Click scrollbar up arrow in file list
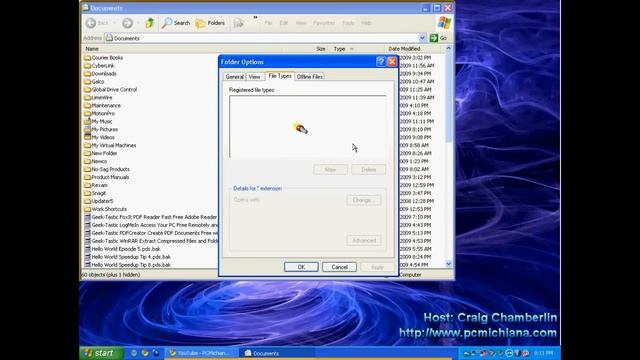This screenshot has height=360, width=640. 449,49
